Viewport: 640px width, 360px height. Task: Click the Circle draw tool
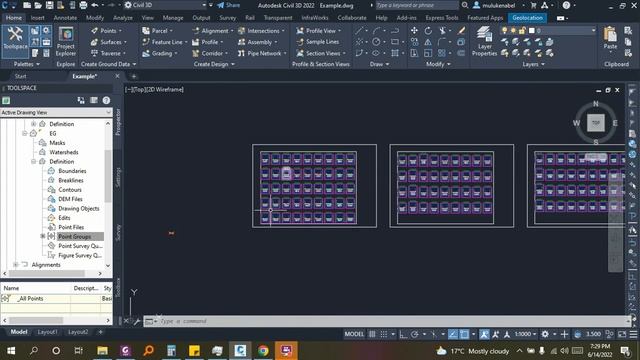coord(376,42)
